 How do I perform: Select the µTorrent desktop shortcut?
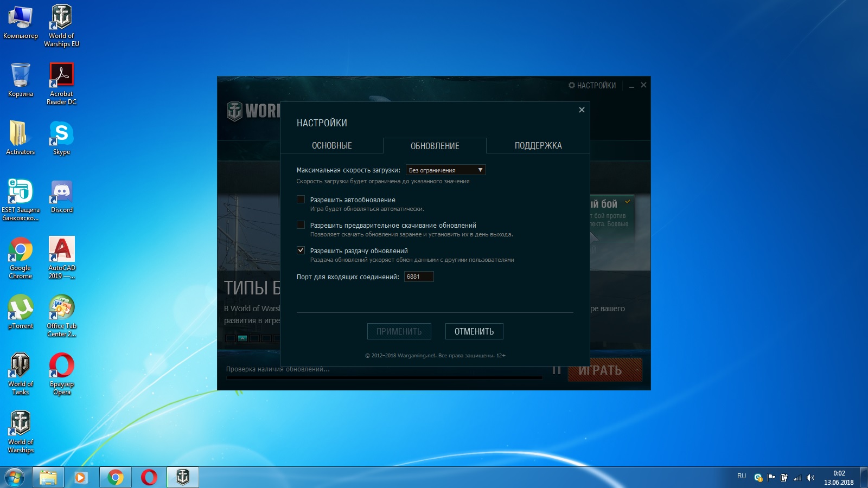click(21, 312)
